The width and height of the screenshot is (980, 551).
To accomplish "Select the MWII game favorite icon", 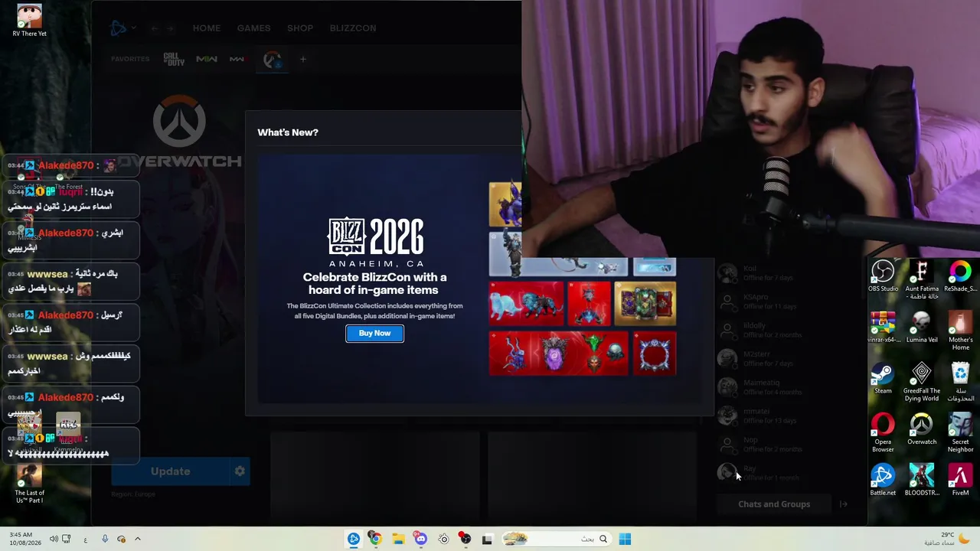I will coord(207,59).
